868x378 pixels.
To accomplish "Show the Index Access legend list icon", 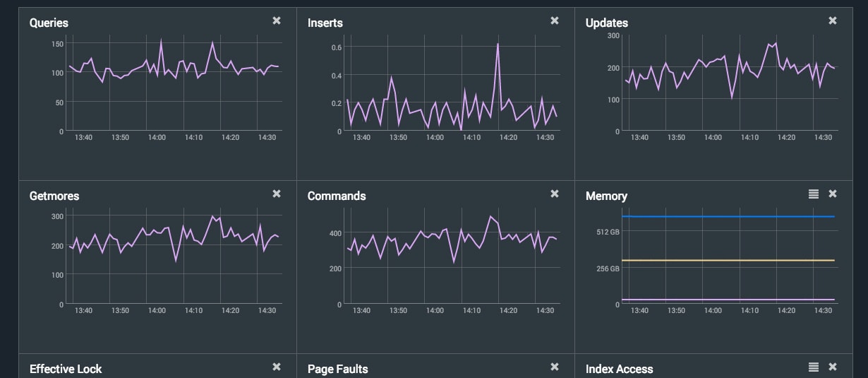I will click(x=814, y=367).
